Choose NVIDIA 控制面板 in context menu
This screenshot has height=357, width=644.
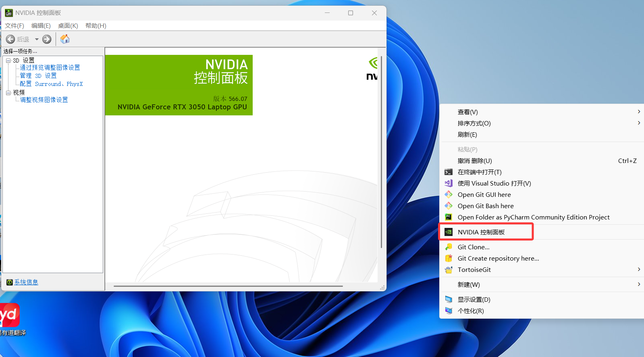[x=542, y=232]
